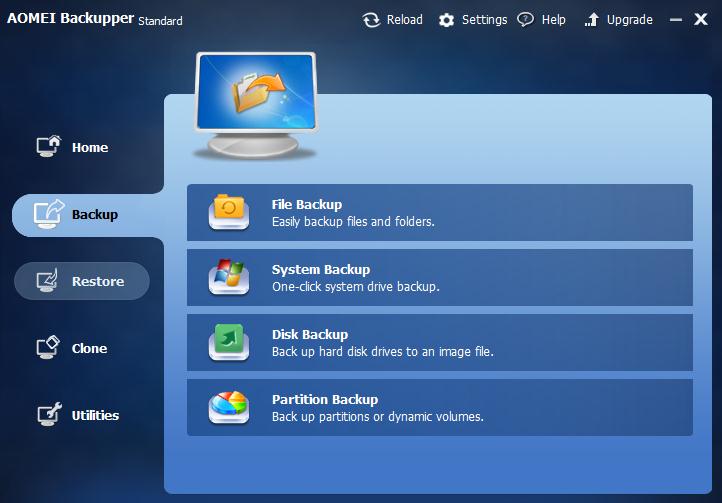This screenshot has height=503, width=722.
Task: Minimize the AOMEI Backupper window
Action: click(x=675, y=20)
